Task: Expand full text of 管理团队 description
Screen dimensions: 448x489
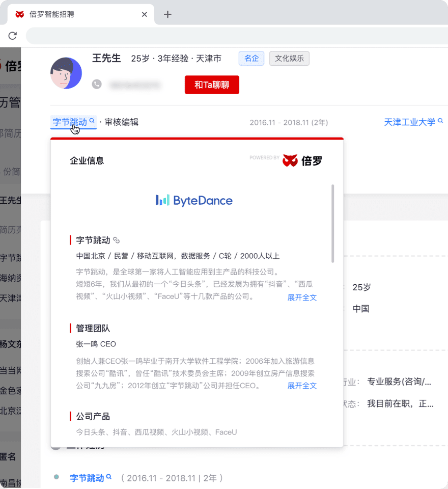Action: 302,386
